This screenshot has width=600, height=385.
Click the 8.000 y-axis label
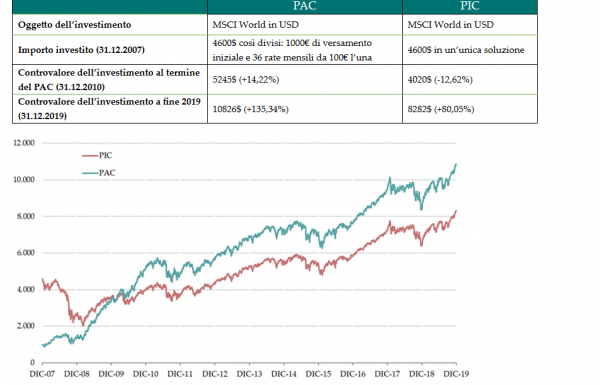pyautogui.click(x=26, y=217)
